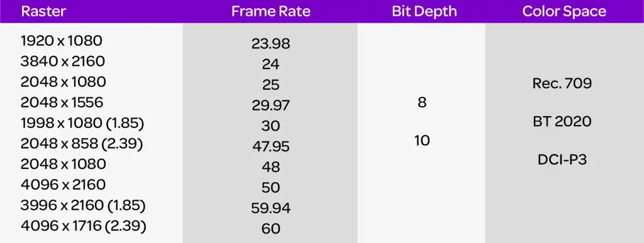Click the Raster column header
644x243 pixels.
click(43, 11)
